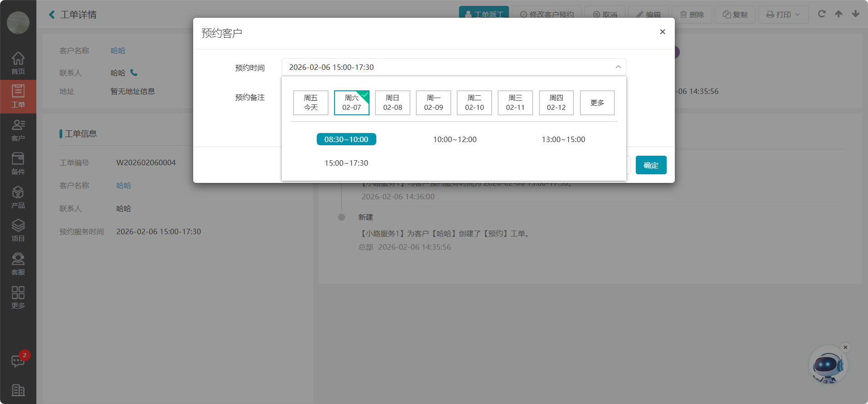This screenshot has width=868, height=404.
Task: Select the 周日 02-08 date option
Action: (392, 103)
